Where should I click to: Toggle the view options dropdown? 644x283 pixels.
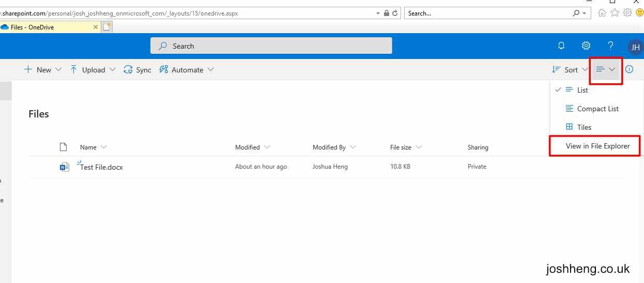[x=606, y=69]
